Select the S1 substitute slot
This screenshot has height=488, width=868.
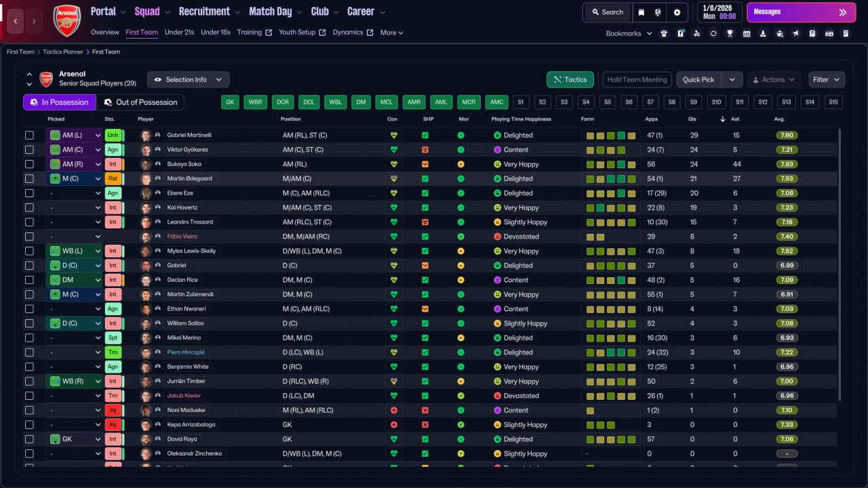pyautogui.click(x=521, y=102)
